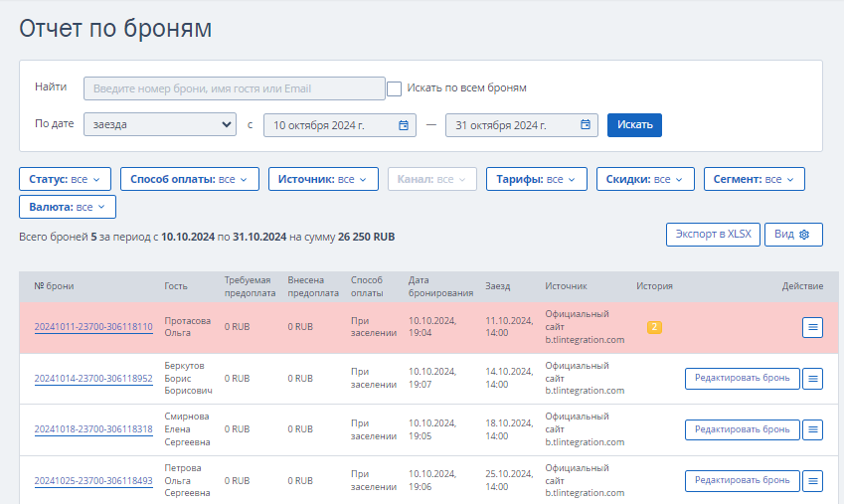
Task: Focus the booking number search input field
Action: tap(235, 88)
